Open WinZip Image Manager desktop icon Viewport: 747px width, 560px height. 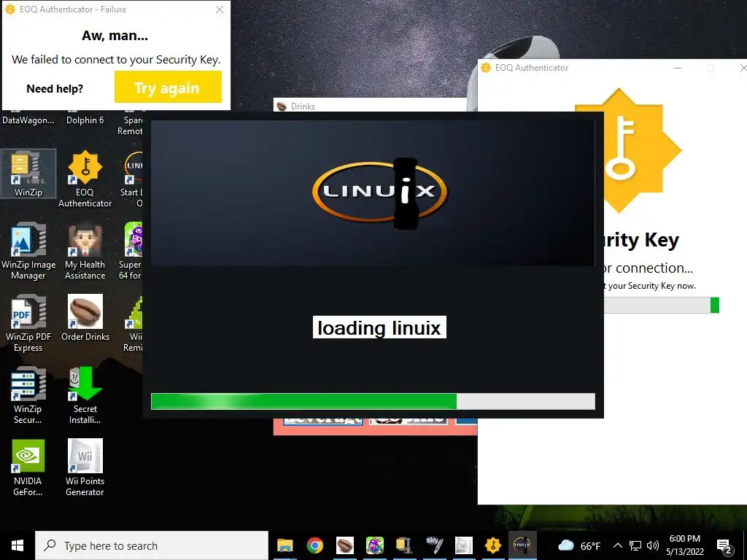tap(28, 251)
